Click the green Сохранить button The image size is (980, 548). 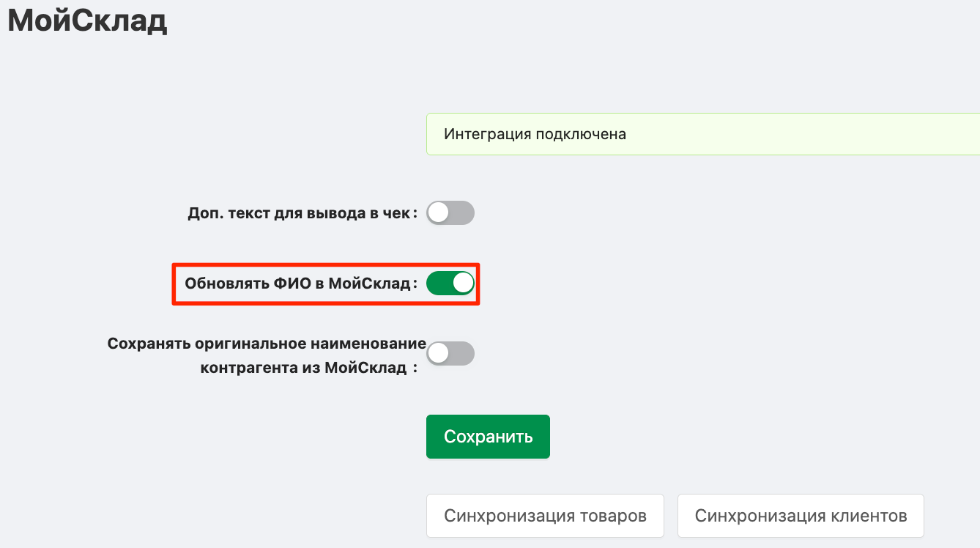488,437
